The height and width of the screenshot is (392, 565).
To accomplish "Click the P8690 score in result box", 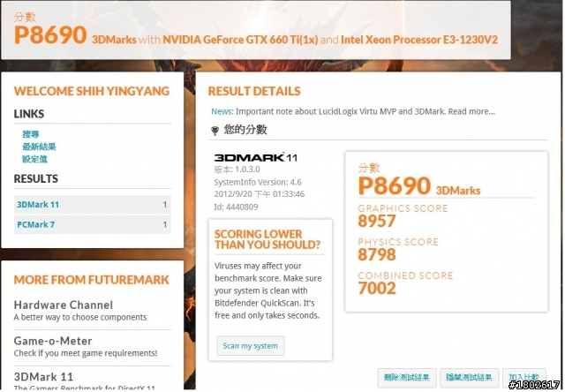I will tap(395, 186).
